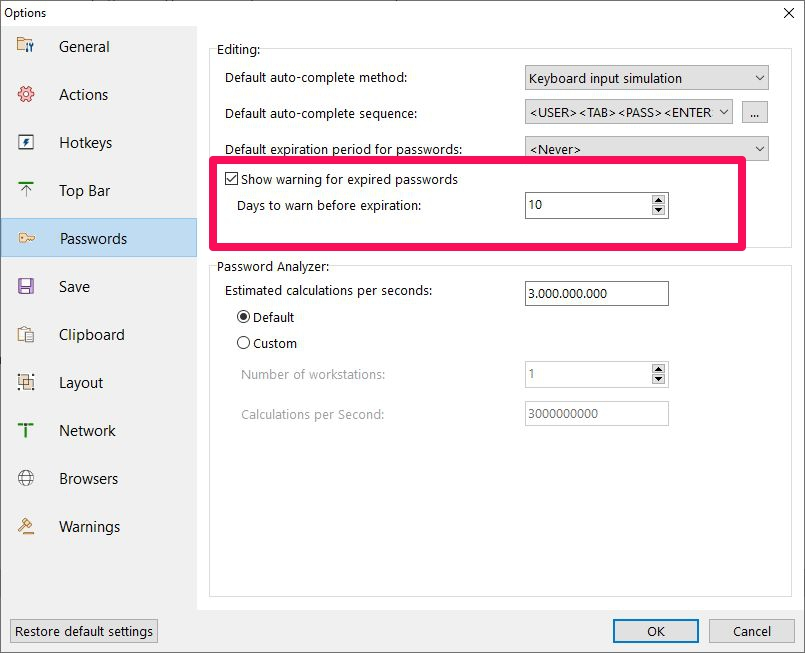Open the auto-complete sequence combo box
This screenshot has height=653, width=805.
pos(628,112)
